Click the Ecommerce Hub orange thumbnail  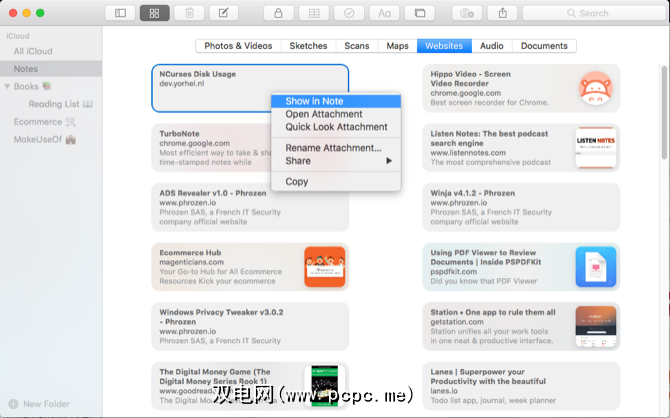click(325, 267)
